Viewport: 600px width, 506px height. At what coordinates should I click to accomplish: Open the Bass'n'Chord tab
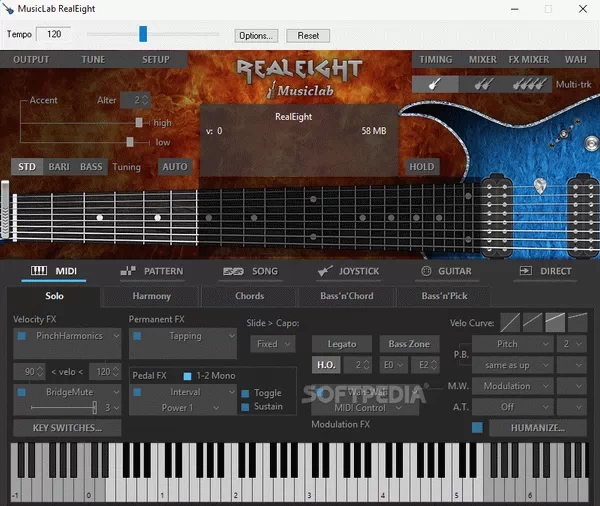click(347, 296)
